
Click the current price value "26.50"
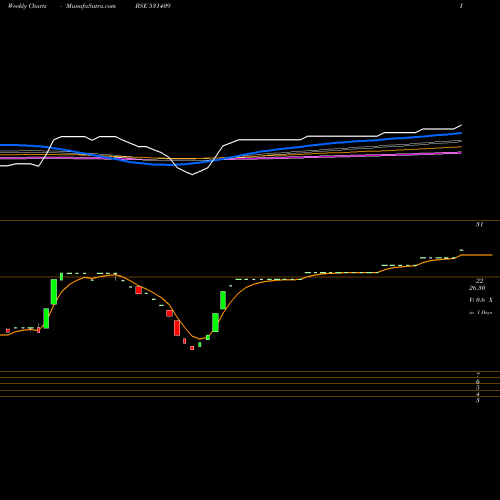[x=477, y=288]
